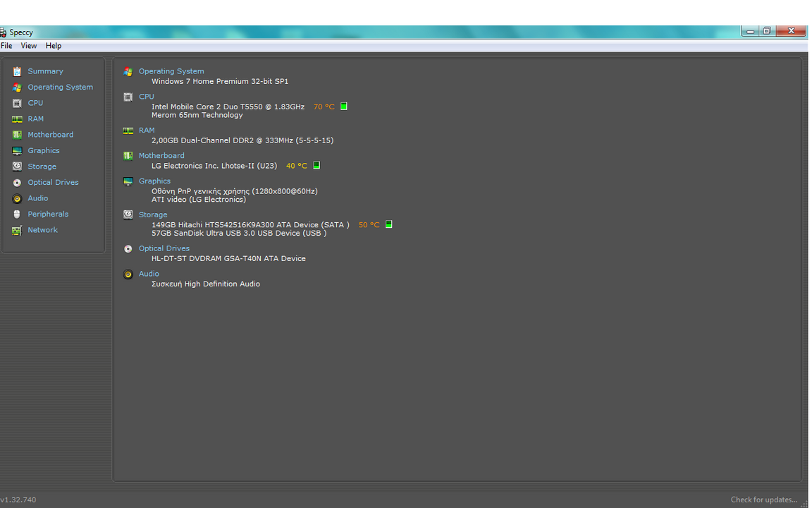812x508 pixels.
Task: Click the 40 °C motherboard temperature reading
Action: pos(297,166)
